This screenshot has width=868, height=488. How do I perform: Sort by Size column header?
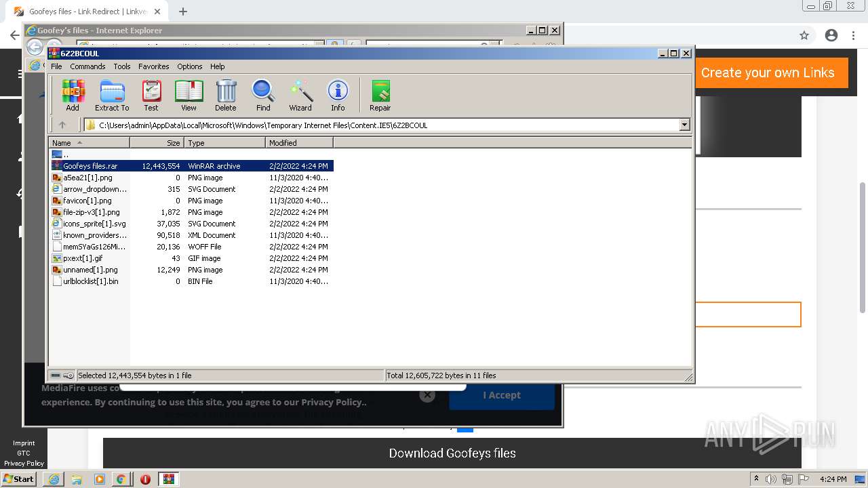(x=157, y=143)
